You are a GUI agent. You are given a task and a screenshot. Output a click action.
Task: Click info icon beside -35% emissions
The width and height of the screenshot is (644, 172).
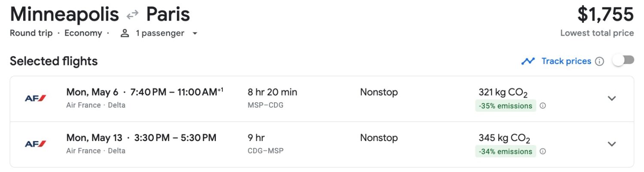(543, 106)
